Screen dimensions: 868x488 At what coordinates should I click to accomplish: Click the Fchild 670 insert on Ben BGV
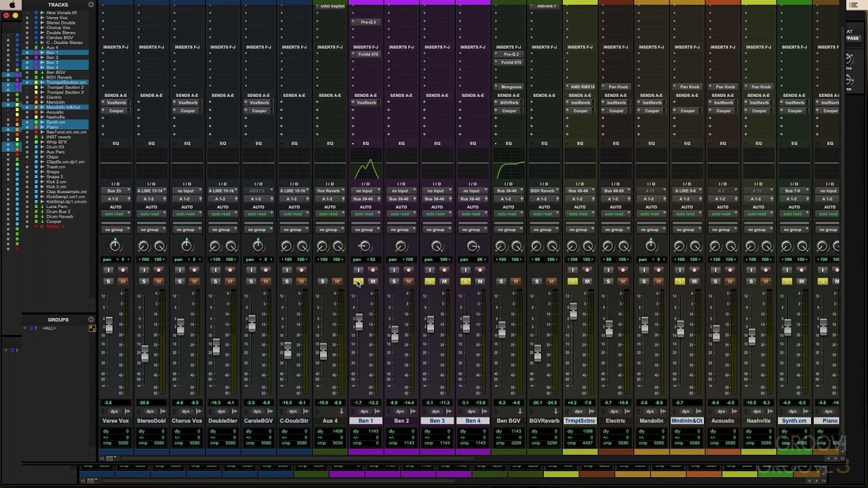pos(509,62)
